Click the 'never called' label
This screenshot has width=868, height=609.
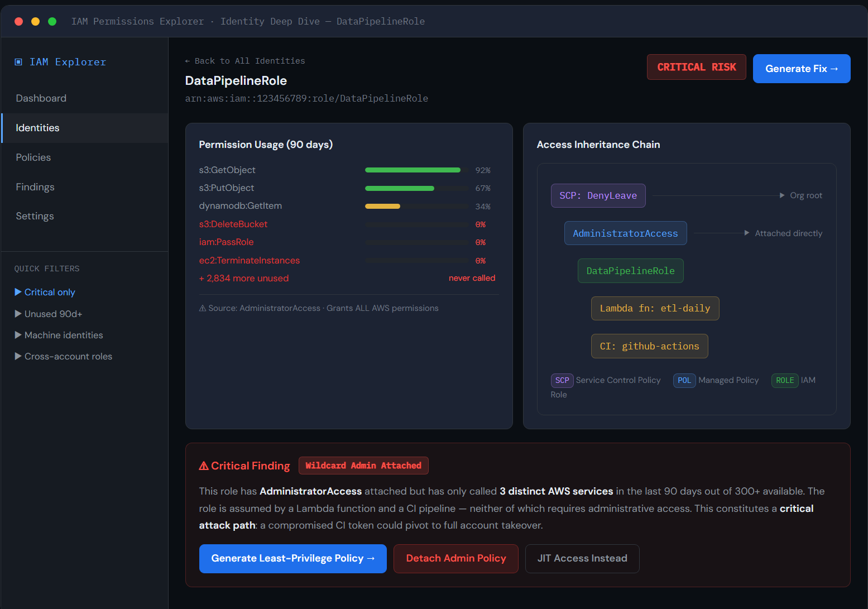click(x=472, y=278)
